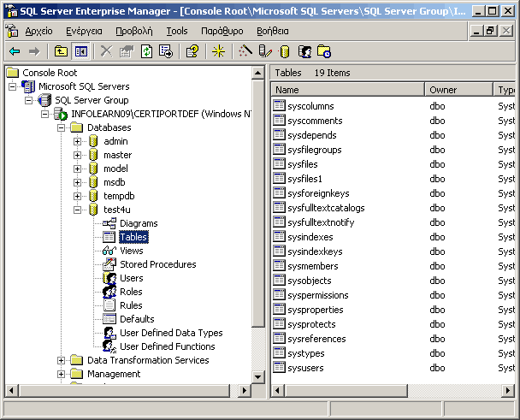Open the Ενέργεια menu
This screenshot has height=420, width=520.
click(84, 31)
